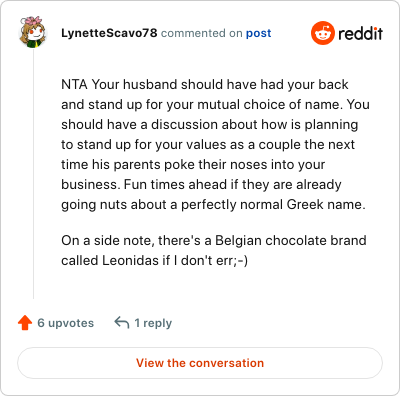Select the "6 upvotes" count label
400x396 pixels.
click(x=66, y=323)
